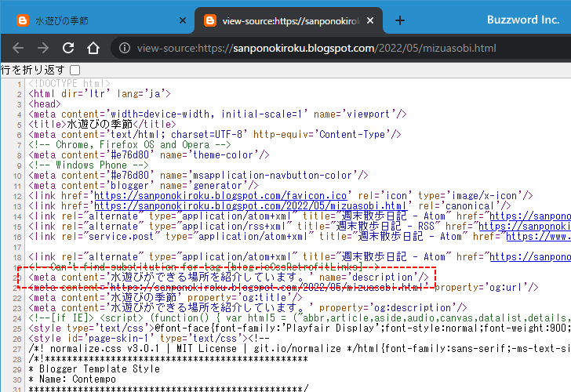Select the view-source:https://sanponokiroku tab
The image size is (571, 392).
click(289, 20)
